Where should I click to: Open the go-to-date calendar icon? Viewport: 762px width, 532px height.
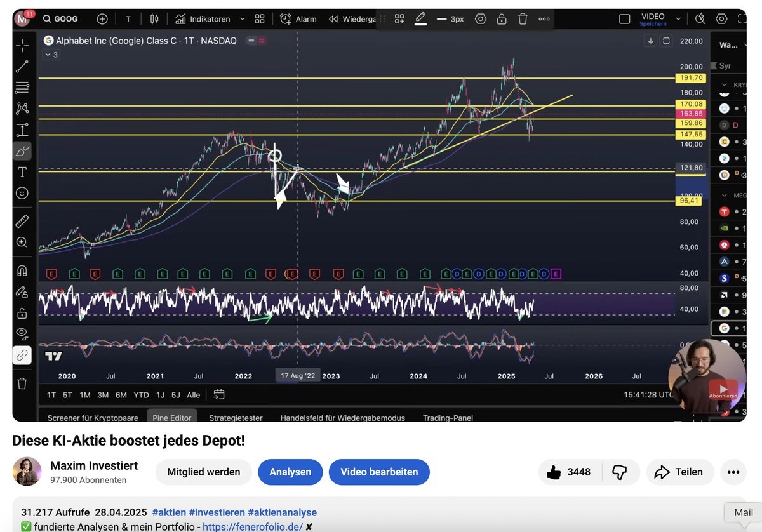219,395
